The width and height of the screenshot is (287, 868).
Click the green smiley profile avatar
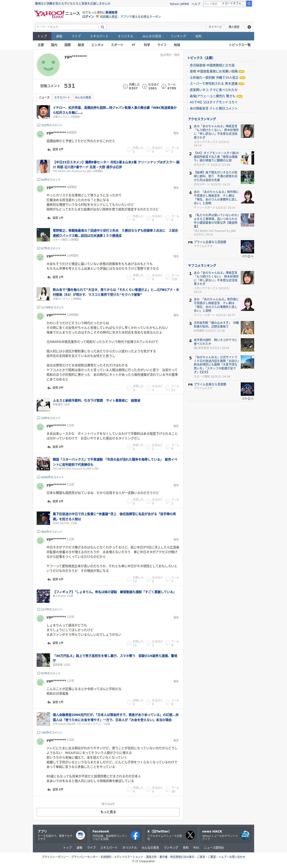tap(48, 65)
